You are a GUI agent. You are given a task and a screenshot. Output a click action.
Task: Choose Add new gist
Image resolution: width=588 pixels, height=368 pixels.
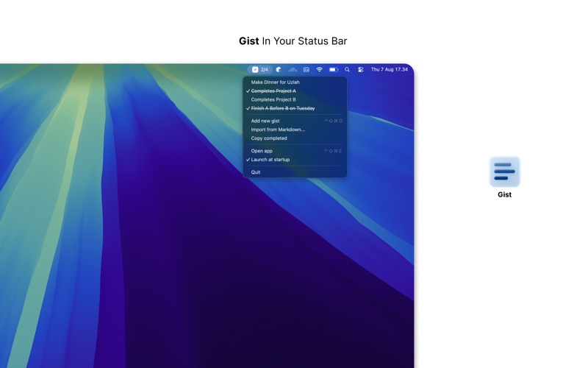[295, 121]
